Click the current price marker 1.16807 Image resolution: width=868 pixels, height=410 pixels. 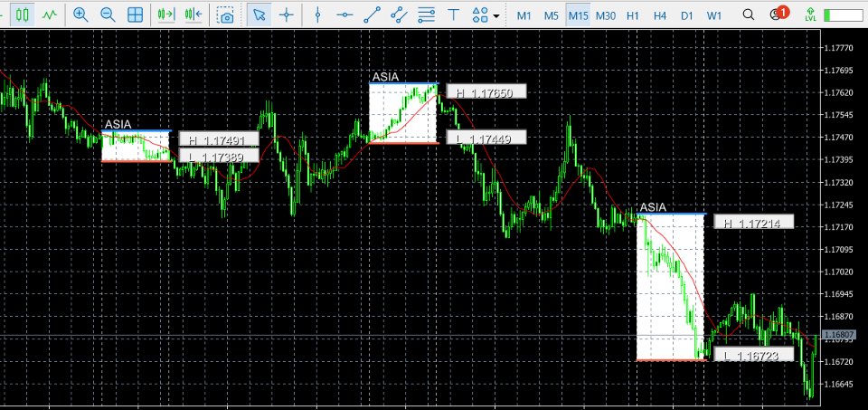click(x=839, y=335)
